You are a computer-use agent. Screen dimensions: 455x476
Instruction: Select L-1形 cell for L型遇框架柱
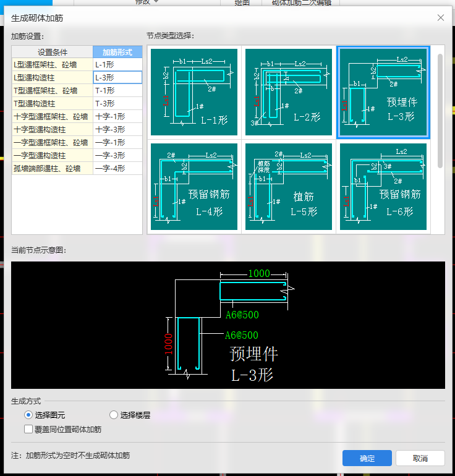(117, 64)
